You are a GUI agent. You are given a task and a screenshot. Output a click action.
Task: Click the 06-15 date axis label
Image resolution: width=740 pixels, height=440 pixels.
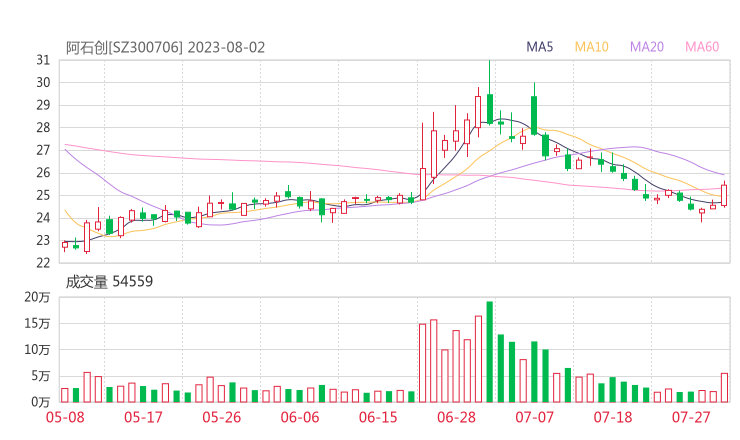point(378,417)
